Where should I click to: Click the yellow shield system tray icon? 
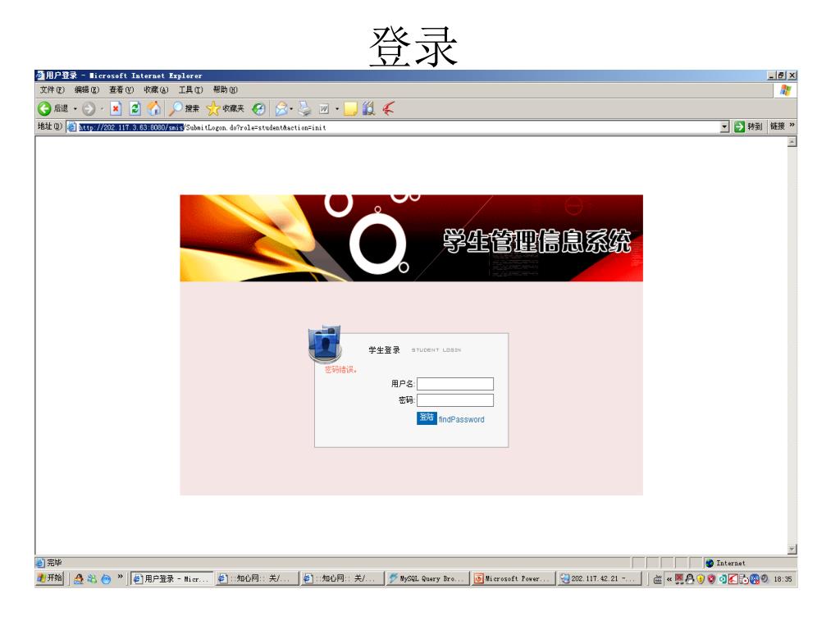[701, 579]
